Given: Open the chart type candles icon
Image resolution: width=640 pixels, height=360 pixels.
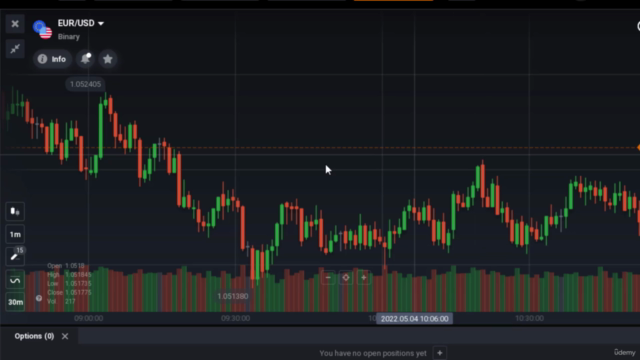Looking at the screenshot, I should (15, 211).
